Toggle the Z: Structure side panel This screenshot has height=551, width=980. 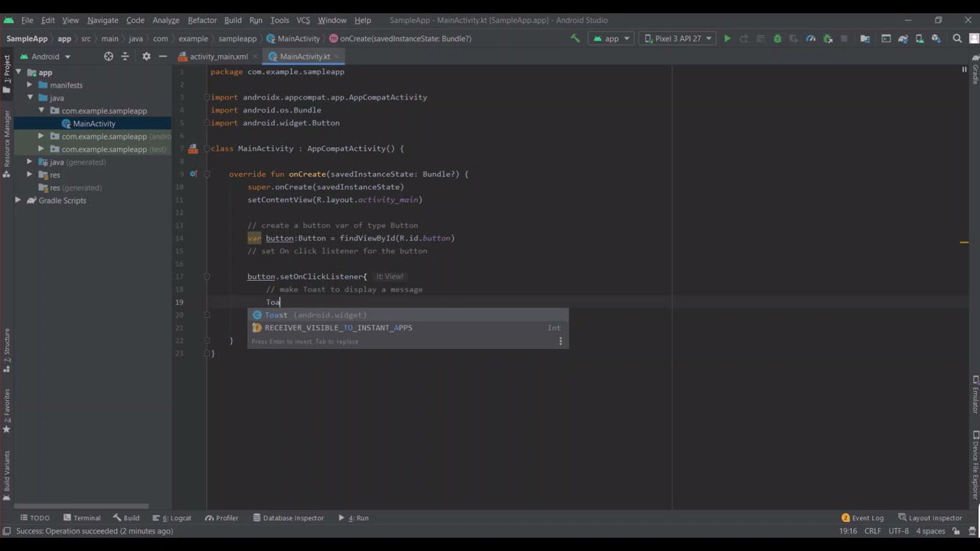pos(7,350)
